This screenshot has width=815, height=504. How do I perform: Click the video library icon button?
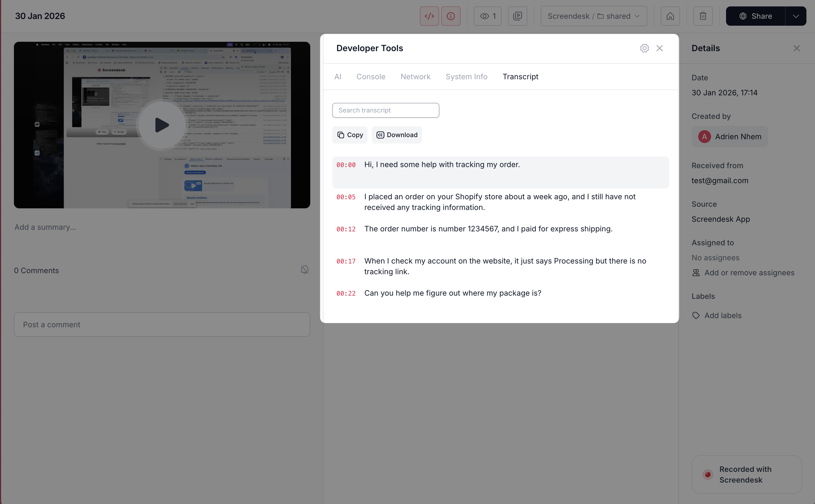tap(517, 16)
